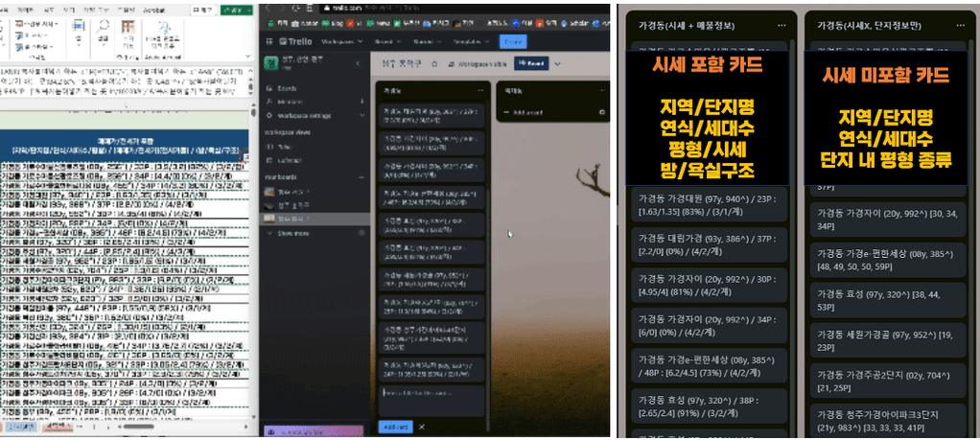Click the Trello logo in the header
Viewport: 980px width, 440px height.
[295, 41]
